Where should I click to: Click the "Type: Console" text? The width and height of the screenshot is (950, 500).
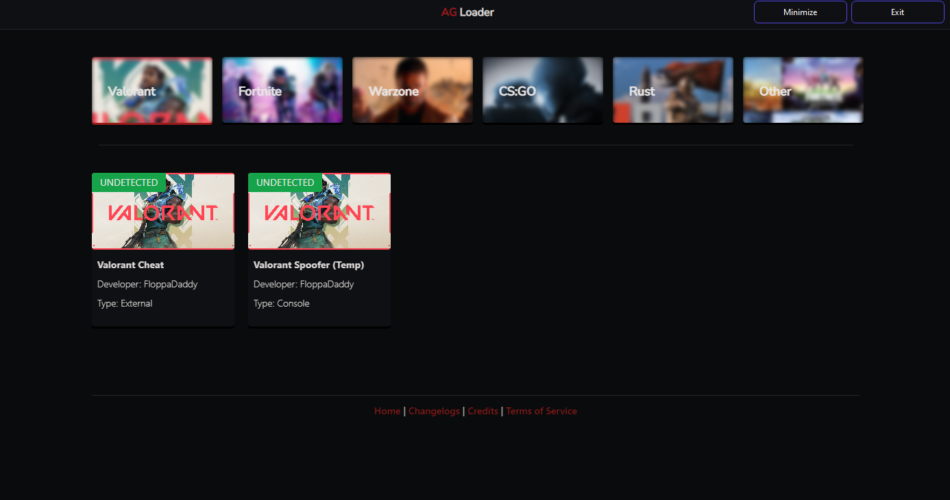point(281,304)
